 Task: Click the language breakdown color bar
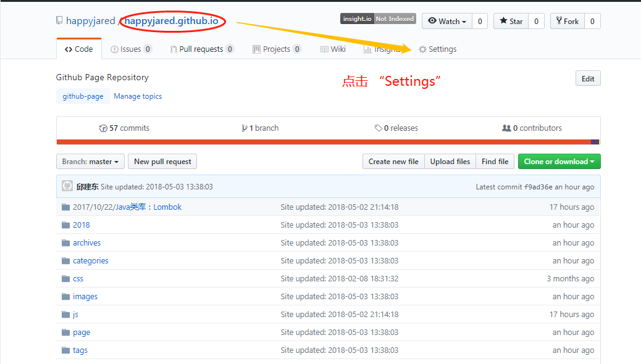click(x=329, y=142)
